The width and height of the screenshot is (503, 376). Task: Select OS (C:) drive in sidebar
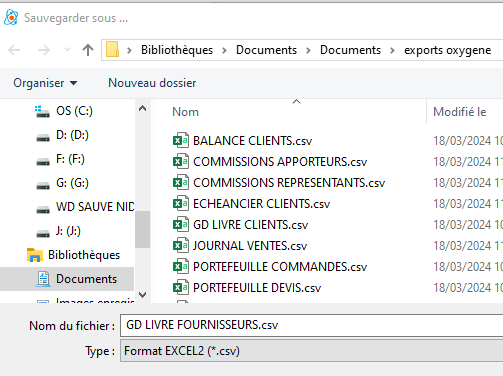pos(74,111)
